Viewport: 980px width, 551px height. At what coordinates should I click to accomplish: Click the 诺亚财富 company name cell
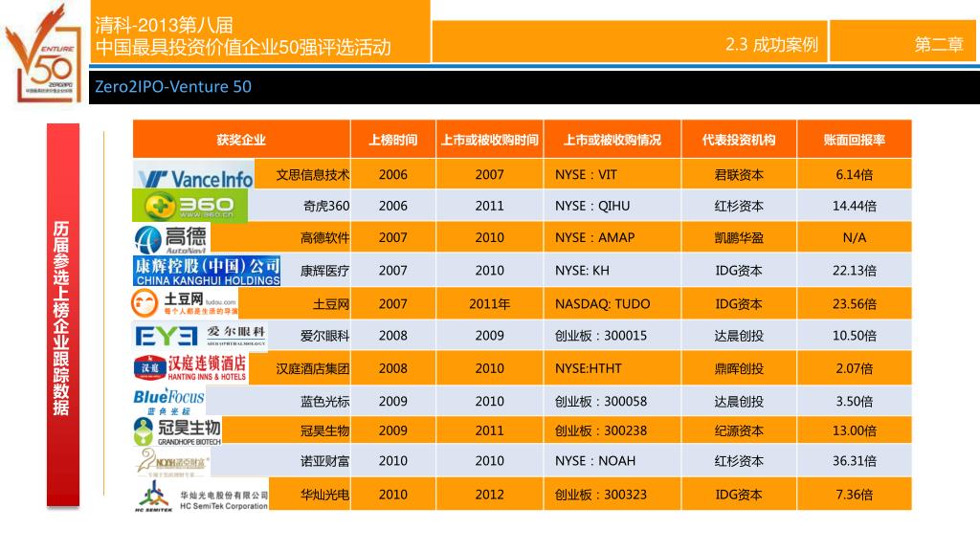tap(324, 461)
